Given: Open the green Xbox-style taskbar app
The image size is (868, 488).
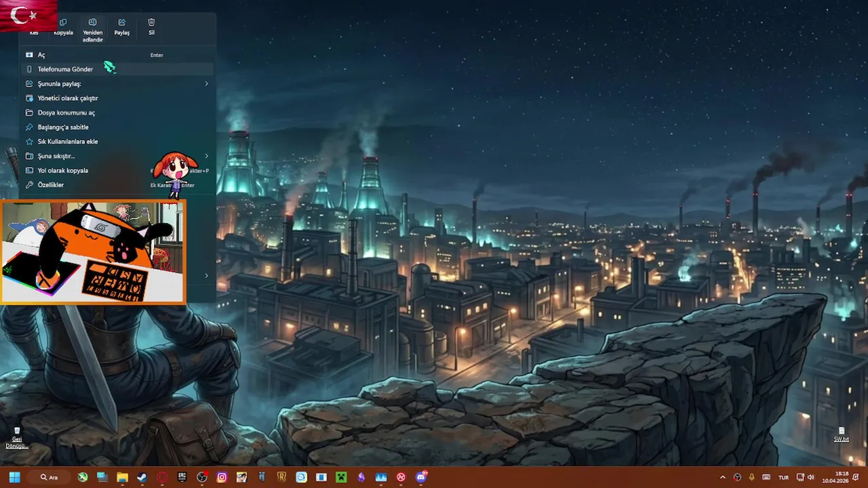Looking at the screenshot, I should click(83, 477).
